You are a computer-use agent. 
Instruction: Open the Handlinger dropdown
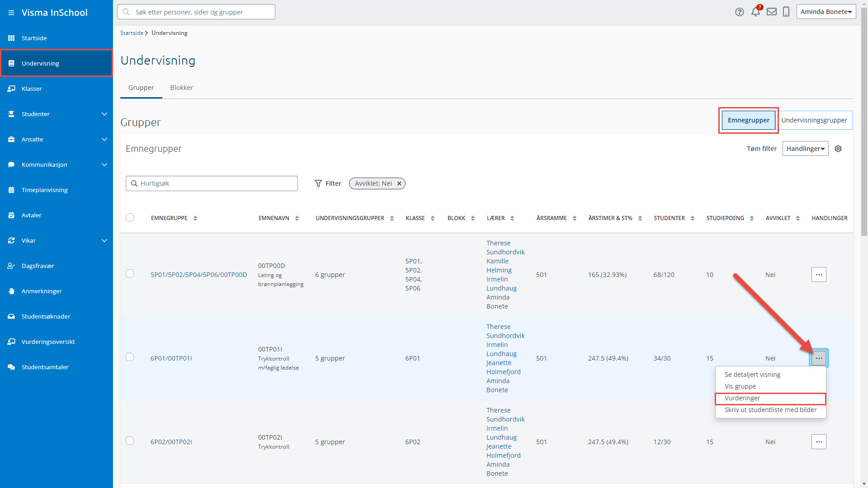[805, 149]
